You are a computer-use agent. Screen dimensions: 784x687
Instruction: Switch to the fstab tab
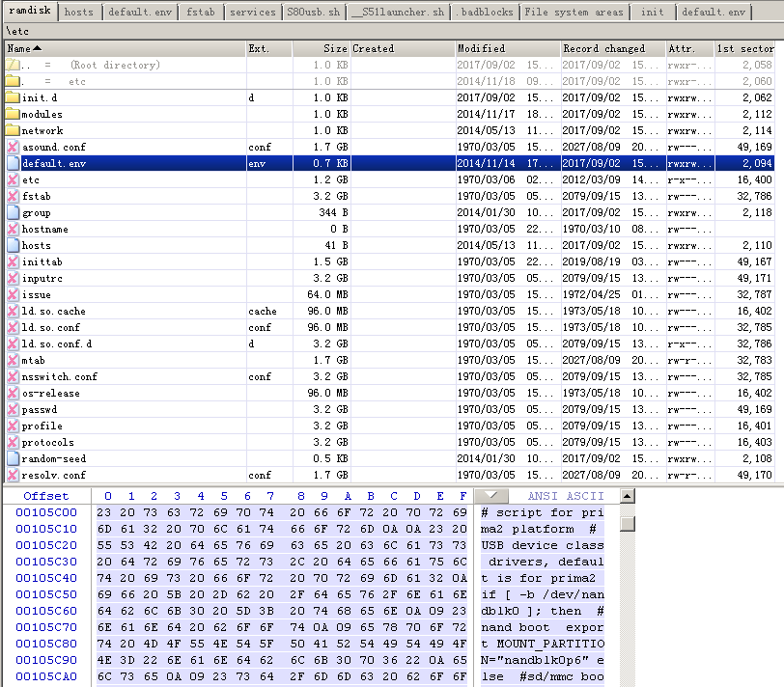[201, 13]
